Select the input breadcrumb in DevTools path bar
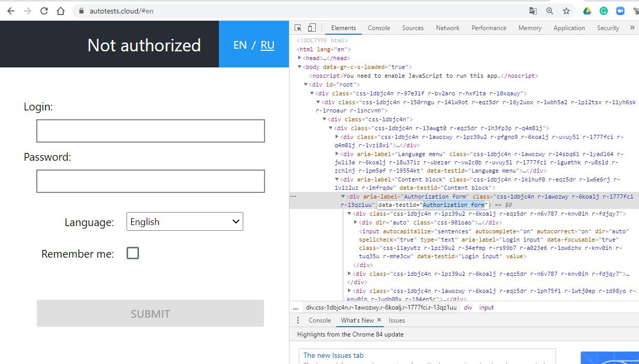Image resolution: width=639 pixels, height=364 pixels. [487, 307]
